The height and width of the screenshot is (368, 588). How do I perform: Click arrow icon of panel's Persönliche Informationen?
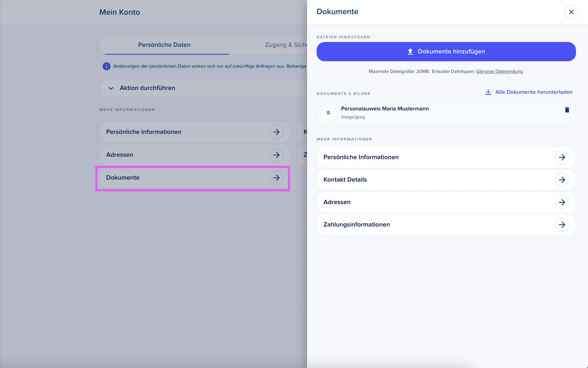tap(562, 157)
